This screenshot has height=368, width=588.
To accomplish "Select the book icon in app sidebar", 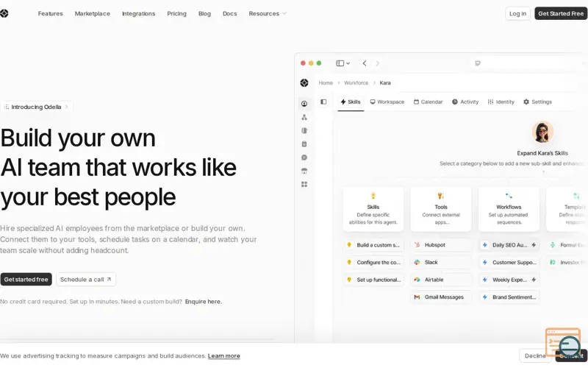I will point(304,131).
